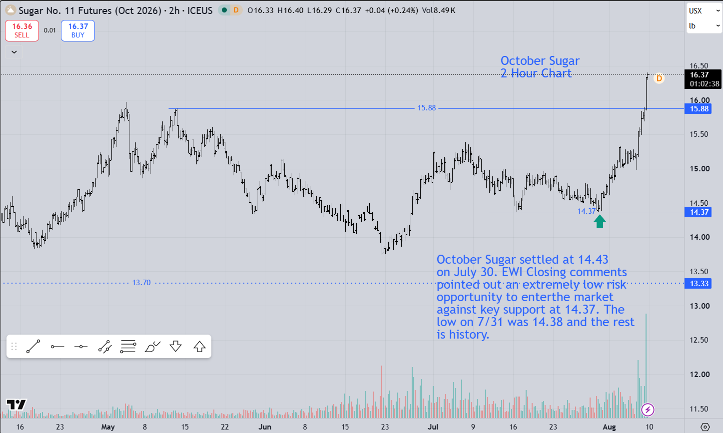Screen dimensions: 724x434
Task: Select the Arrow Up marker tool
Action: click(x=199, y=346)
